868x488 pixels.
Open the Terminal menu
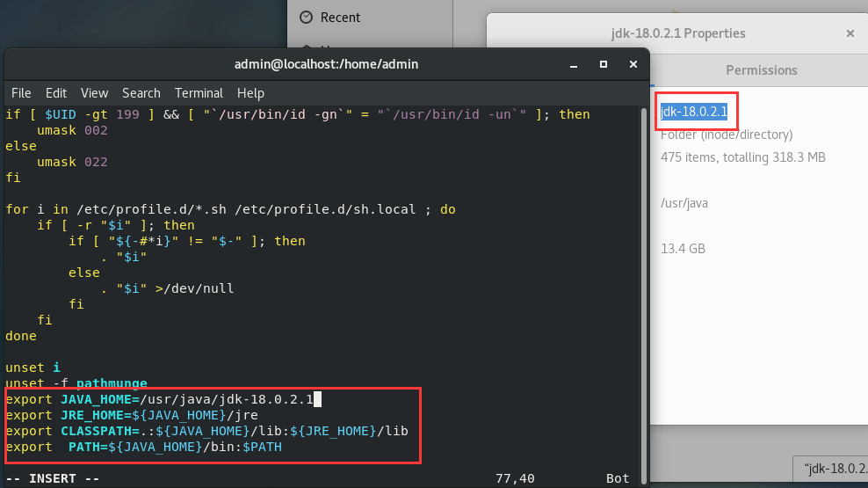[199, 93]
